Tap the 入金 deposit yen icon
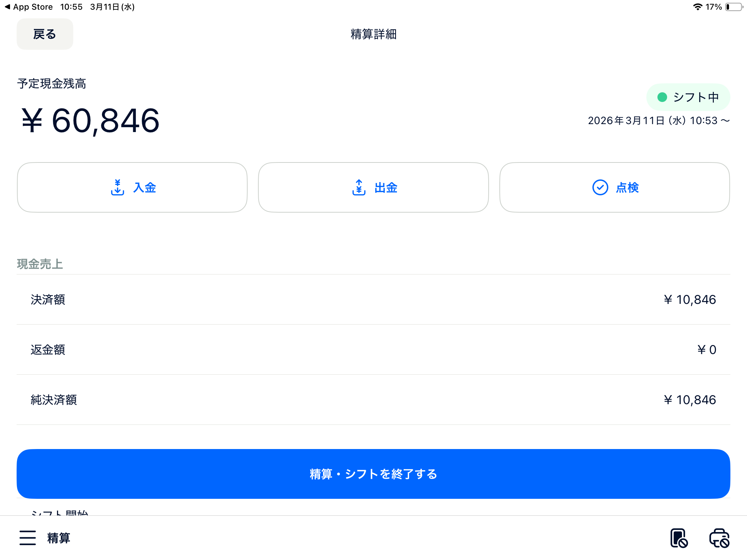 click(x=118, y=187)
